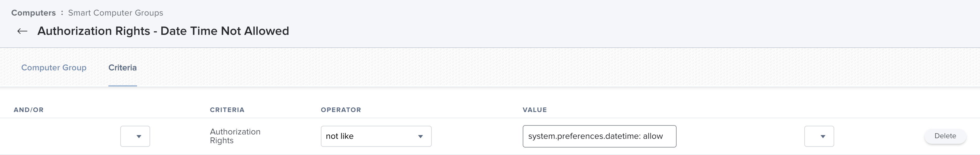
Task: Click the Authorization Rights criteria label
Action: click(235, 136)
